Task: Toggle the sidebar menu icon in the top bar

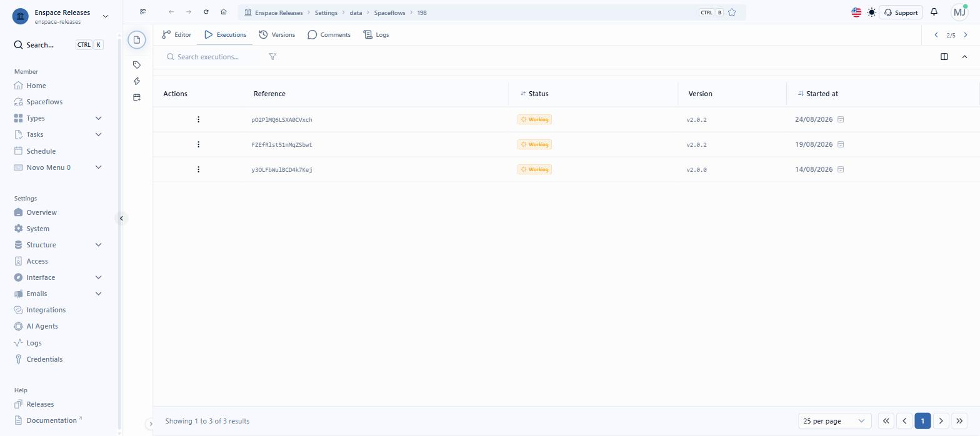Action: tap(143, 12)
